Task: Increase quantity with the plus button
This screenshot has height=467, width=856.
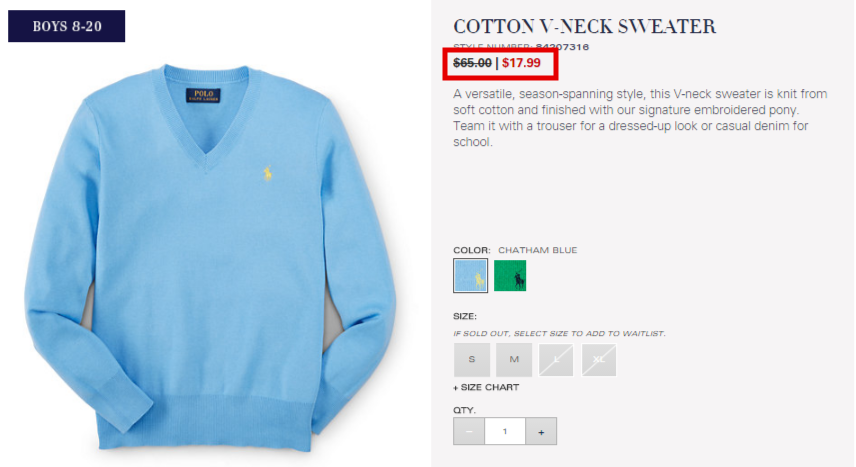Action: (x=541, y=431)
